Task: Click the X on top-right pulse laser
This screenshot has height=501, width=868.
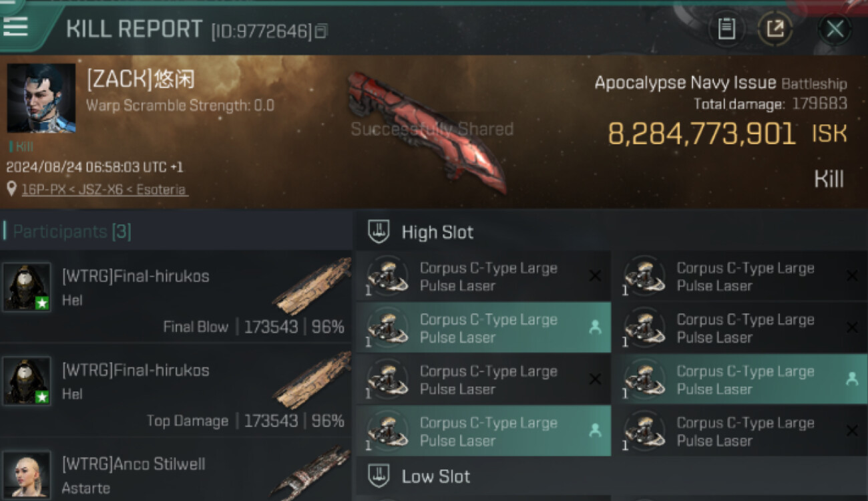Action: [851, 276]
